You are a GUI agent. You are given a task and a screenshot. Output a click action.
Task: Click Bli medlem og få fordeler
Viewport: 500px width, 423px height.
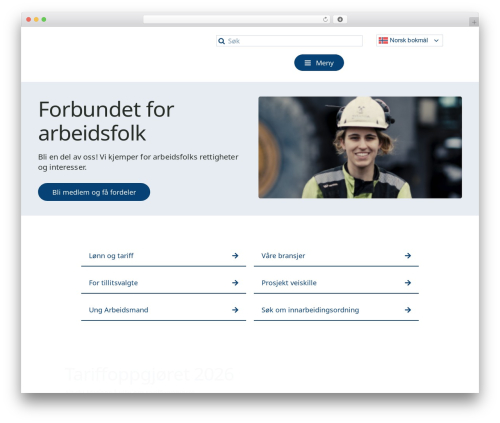[94, 192]
